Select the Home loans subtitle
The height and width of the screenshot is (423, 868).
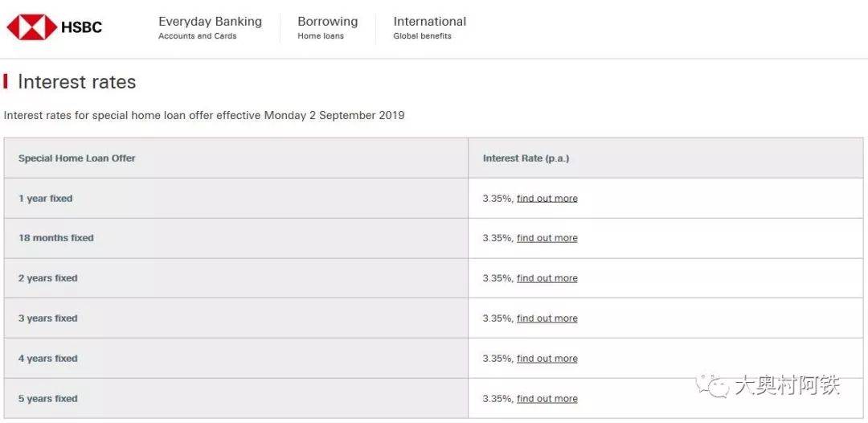(x=321, y=36)
